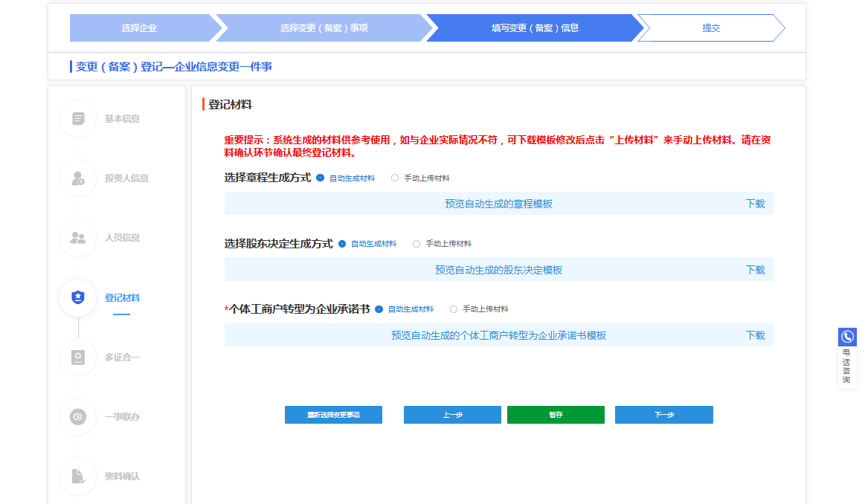Choose 自动生成材料 for 股东决定
The height and width of the screenshot is (504, 865).
point(342,244)
